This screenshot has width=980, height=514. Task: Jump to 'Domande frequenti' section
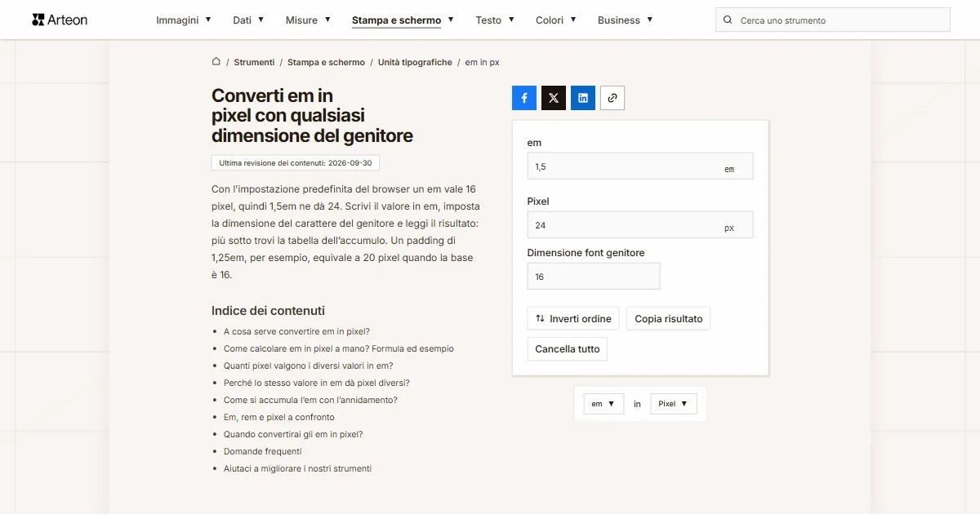[263, 451]
